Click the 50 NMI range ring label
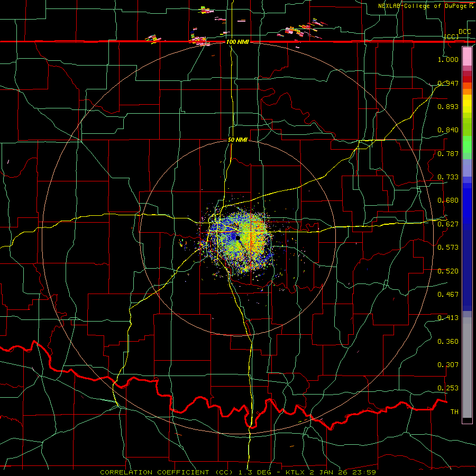The image size is (476, 476). (x=237, y=140)
